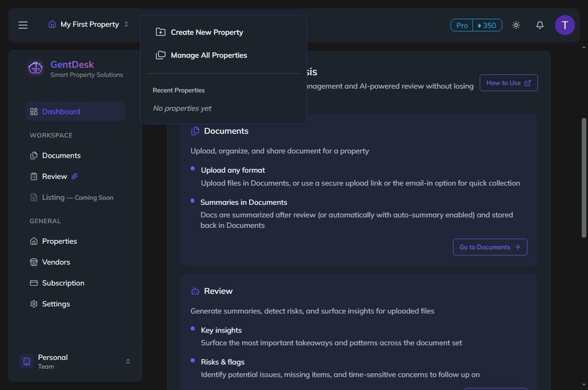Screen dimensions: 588x390
Task: Select the Properties house icon
Action: (34, 242)
